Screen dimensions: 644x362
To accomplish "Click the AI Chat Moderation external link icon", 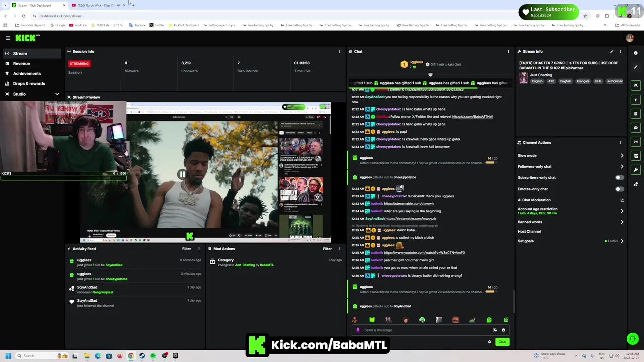I will coord(622,200).
